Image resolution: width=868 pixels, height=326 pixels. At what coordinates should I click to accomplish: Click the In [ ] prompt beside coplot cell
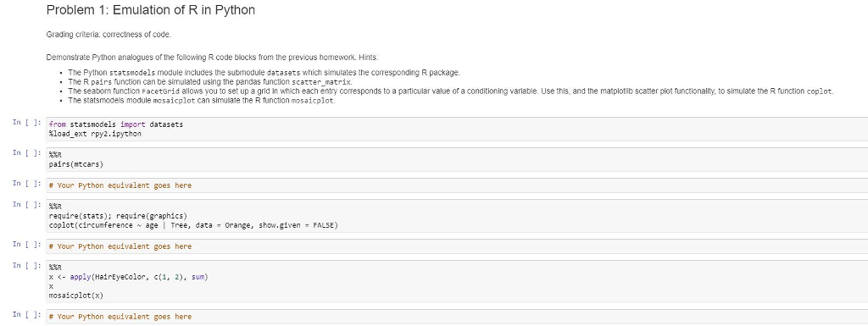(x=27, y=204)
